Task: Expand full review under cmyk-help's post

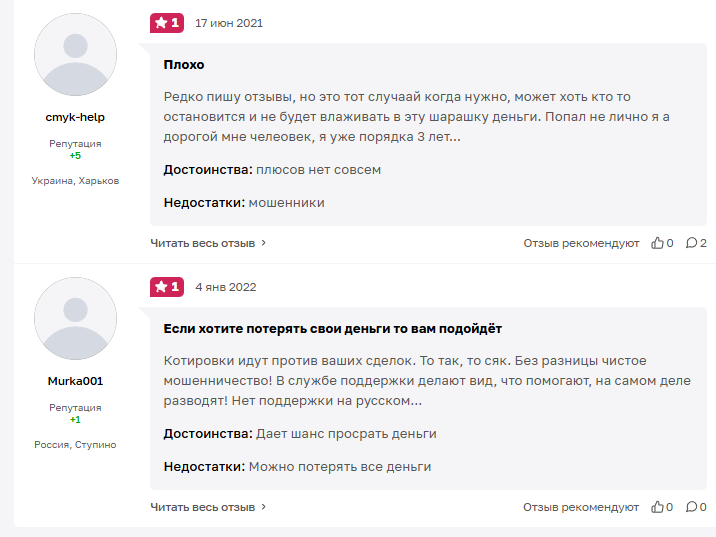Action: click(x=208, y=243)
